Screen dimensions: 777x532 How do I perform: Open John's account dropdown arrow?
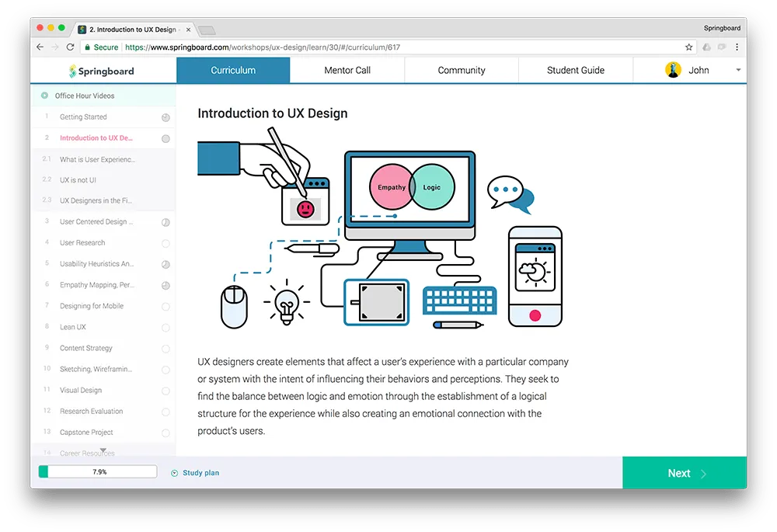(x=738, y=71)
